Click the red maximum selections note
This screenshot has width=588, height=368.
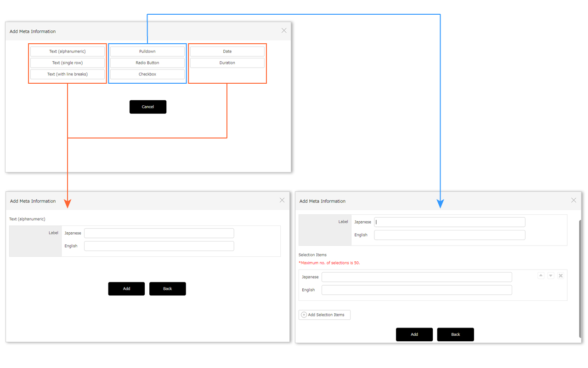click(x=329, y=263)
